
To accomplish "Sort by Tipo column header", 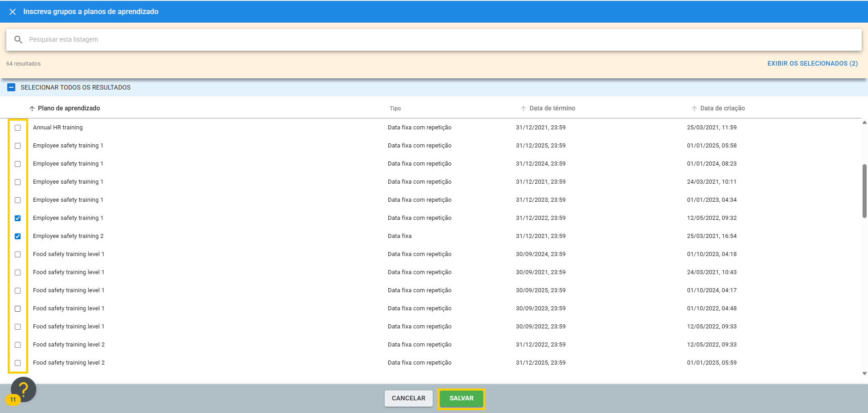I will coord(395,109).
